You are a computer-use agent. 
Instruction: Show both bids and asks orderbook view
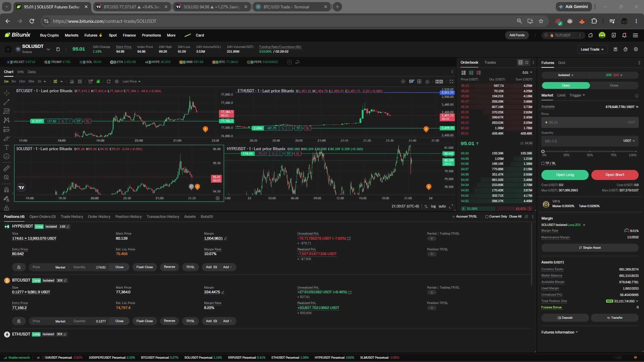click(464, 72)
